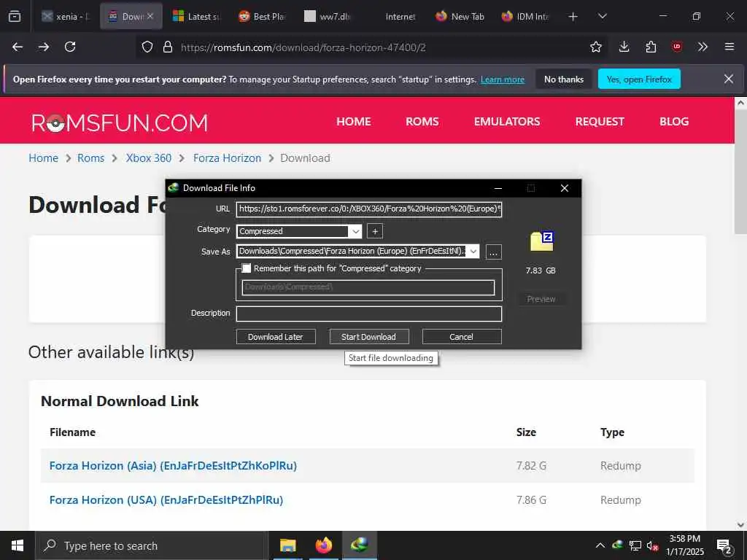The height and width of the screenshot is (560, 747).
Task: Click the ROMSFUN.COM logo
Action: point(120,122)
